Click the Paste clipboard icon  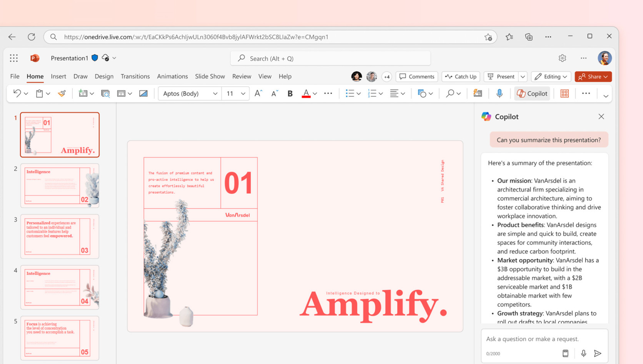pos(39,93)
